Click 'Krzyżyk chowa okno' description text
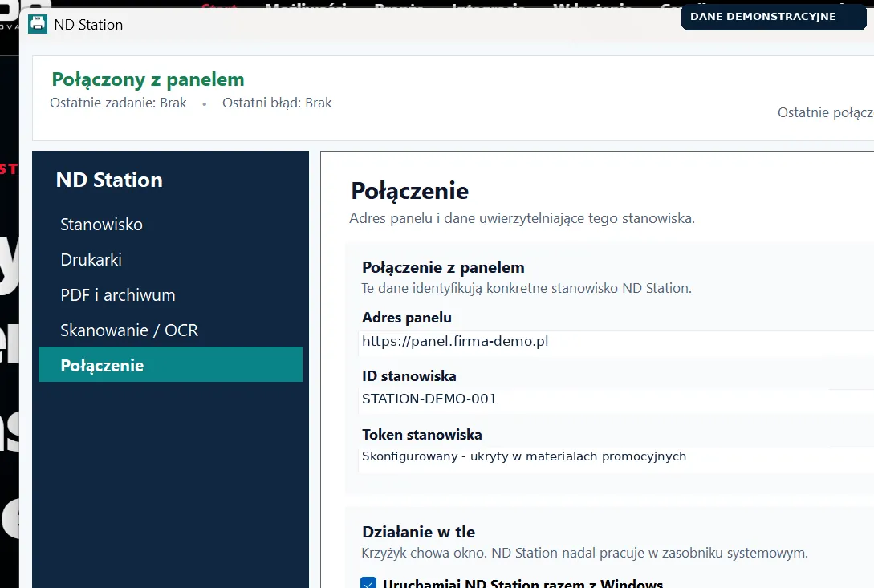The width and height of the screenshot is (874, 588). pos(585,554)
